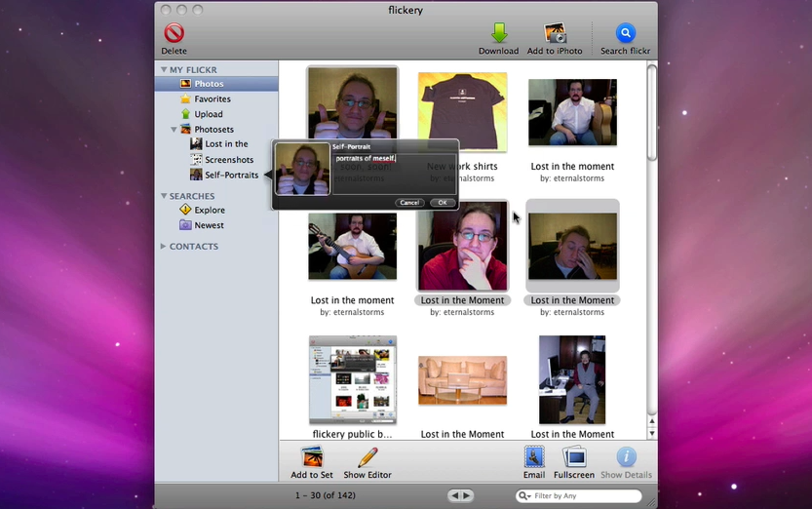Click the green Download arrow icon
Viewport: 812px width, 509px height.
(498, 33)
